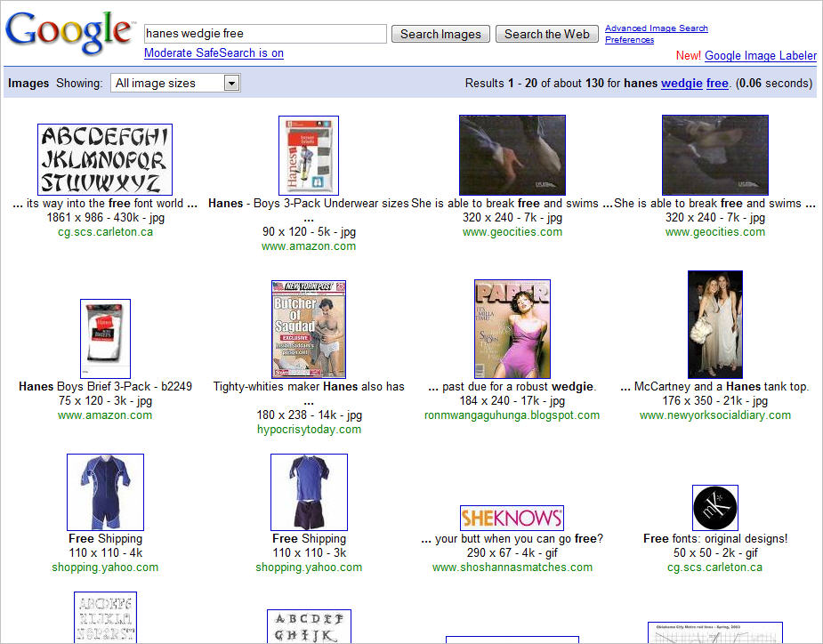Click shopping.yahoo.com under 110 x 110 - 3k

309,568
